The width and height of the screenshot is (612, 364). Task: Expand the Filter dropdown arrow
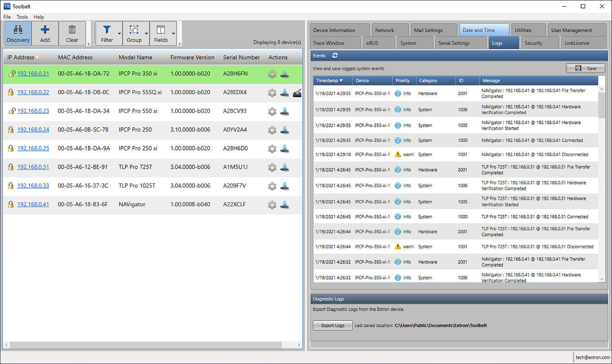(x=120, y=33)
